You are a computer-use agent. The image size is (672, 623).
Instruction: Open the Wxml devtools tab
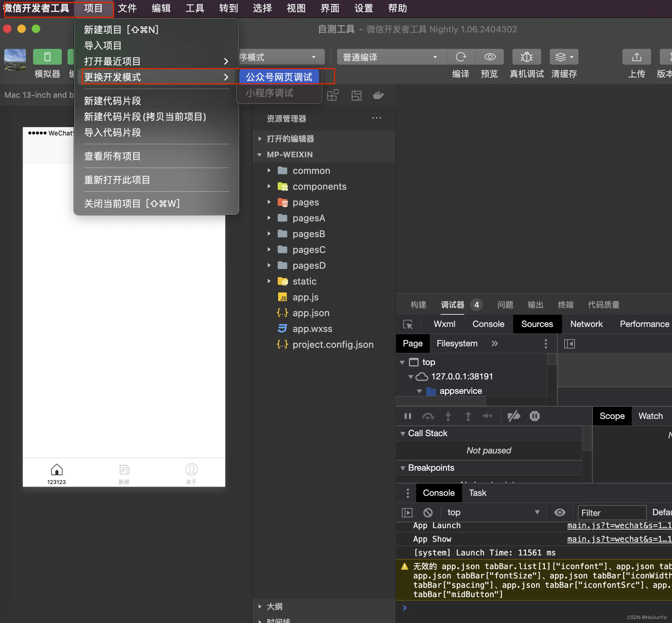pyautogui.click(x=445, y=324)
